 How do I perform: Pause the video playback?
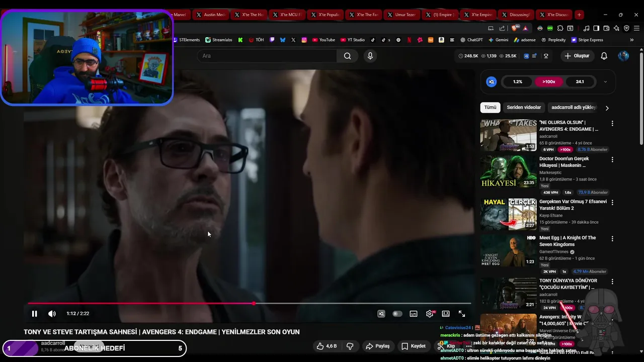click(x=34, y=314)
